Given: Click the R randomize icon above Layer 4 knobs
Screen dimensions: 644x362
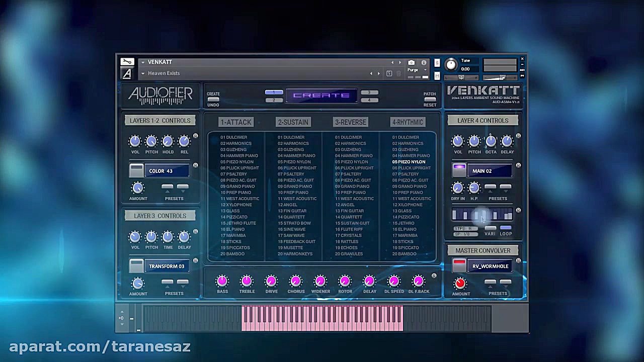Looking at the screenshot, I should pos(518,136).
